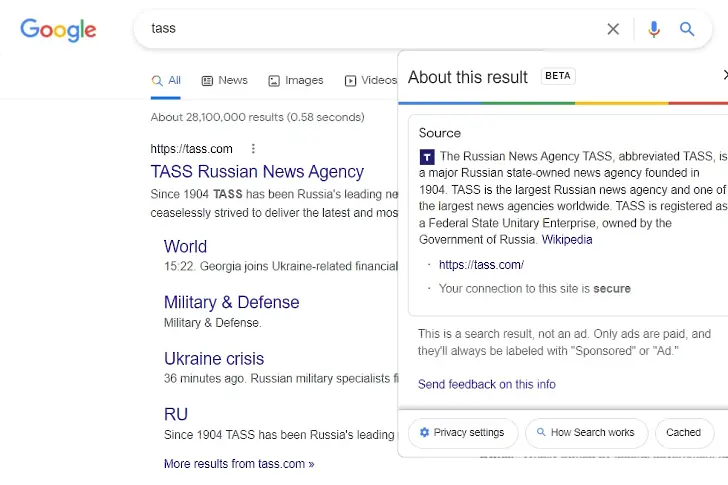Switch to the News tab
The width and height of the screenshot is (728, 485).
[x=224, y=80]
